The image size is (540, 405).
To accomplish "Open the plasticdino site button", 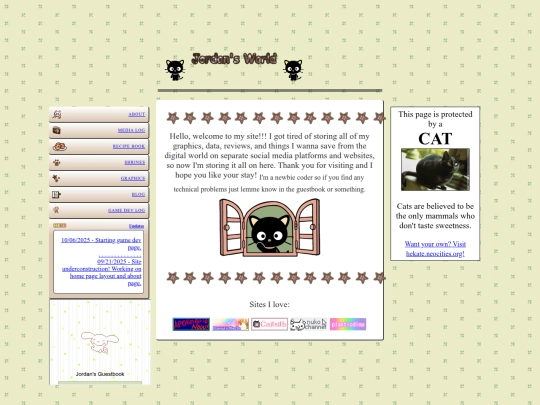I will pos(348,324).
